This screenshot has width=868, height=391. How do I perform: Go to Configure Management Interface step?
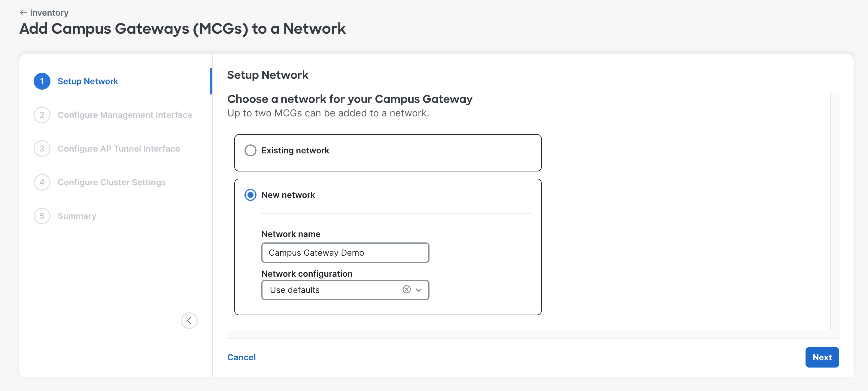coord(125,115)
